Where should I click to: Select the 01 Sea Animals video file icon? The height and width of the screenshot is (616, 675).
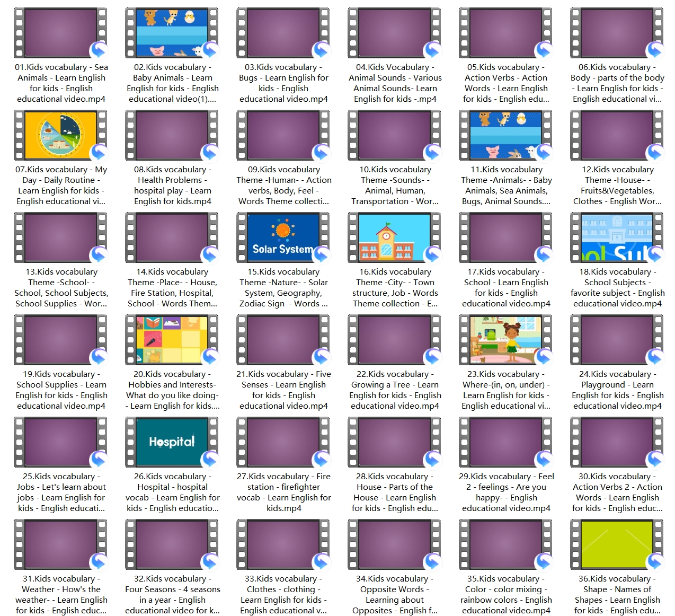click(x=60, y=33)
